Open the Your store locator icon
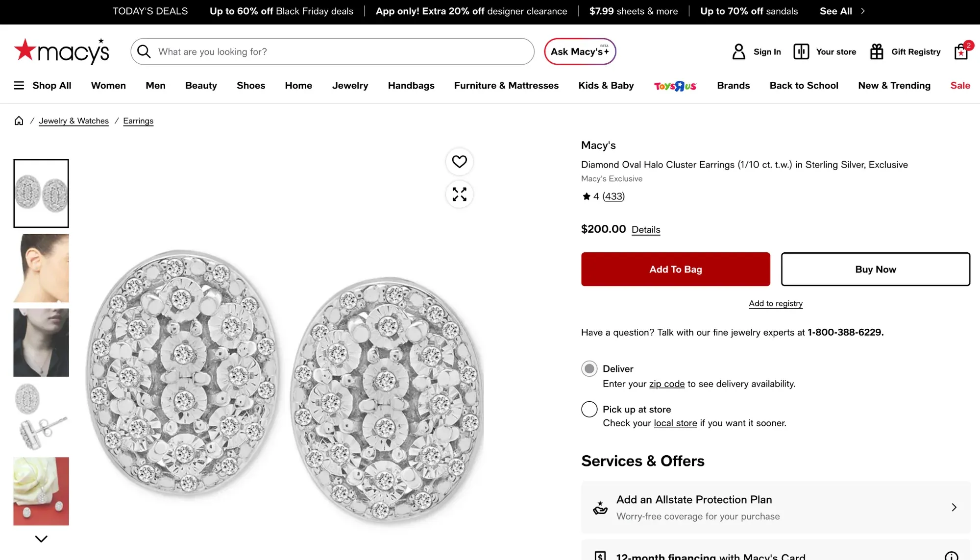The image size is (980, 560). pos(801,51)
